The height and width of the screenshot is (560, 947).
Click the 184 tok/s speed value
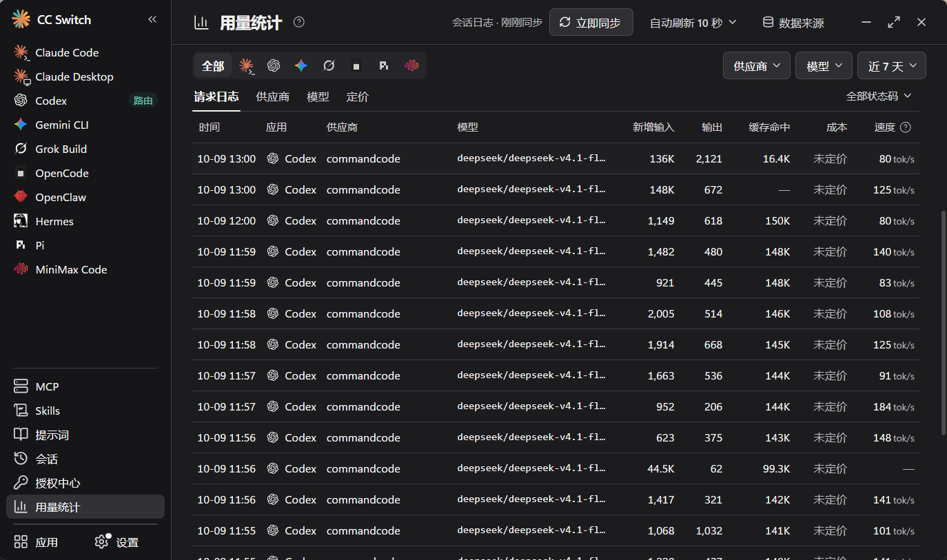pyautogui.click(x=893, y=406)
